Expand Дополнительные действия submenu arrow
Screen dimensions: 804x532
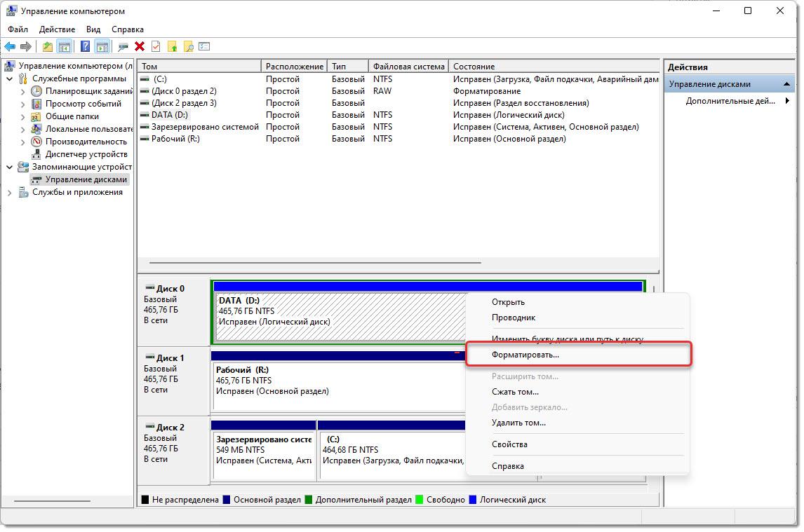tap(787, 101)
